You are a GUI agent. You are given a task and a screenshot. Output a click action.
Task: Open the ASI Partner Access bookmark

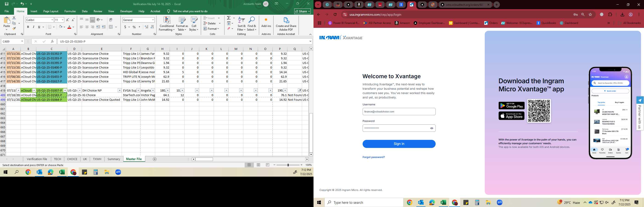pyautogui.click(x=377, y=23)
